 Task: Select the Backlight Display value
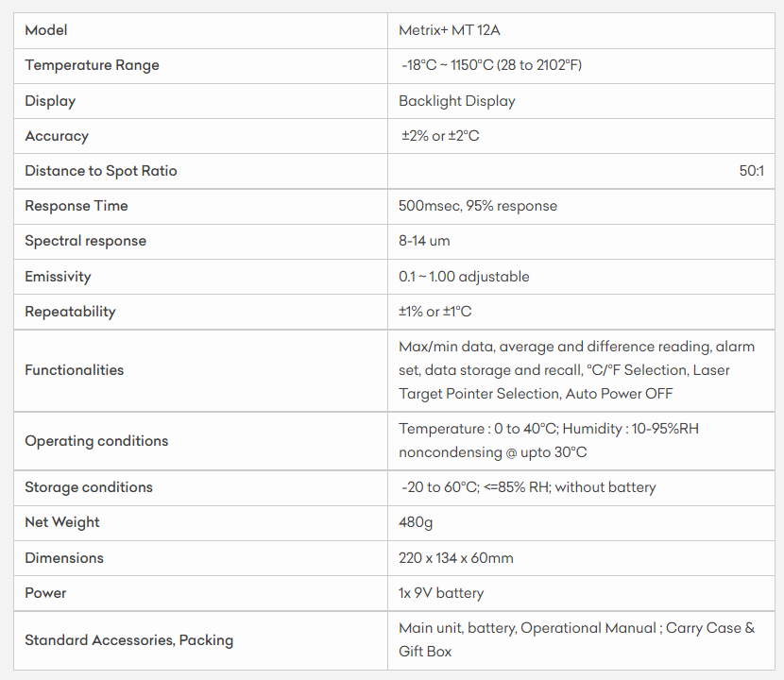pyautogui.click(x=457, y=101)
